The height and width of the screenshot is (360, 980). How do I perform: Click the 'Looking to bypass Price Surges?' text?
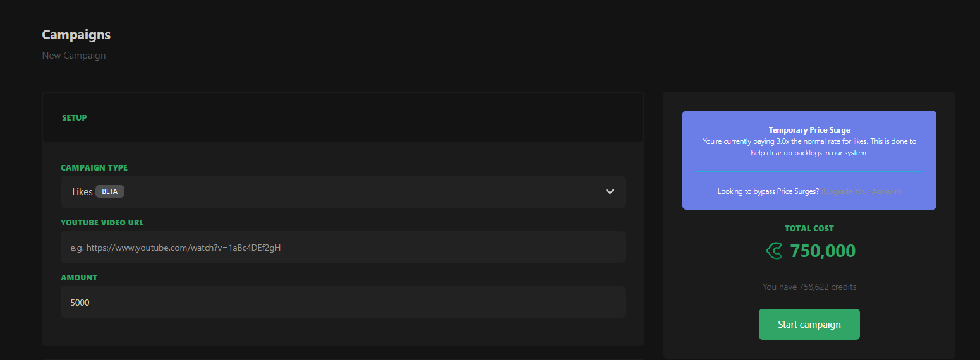click(768, 191)
